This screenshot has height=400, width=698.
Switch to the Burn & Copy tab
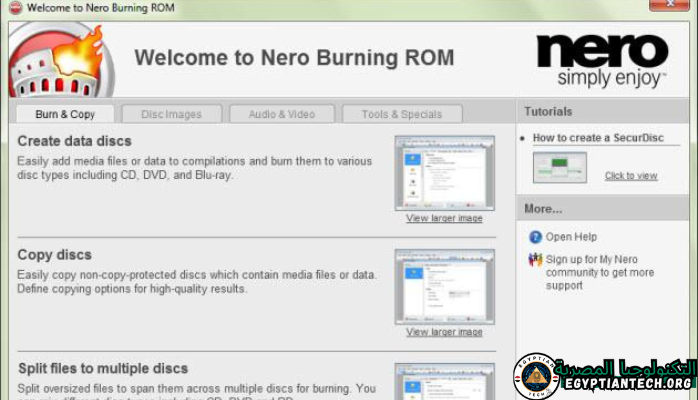pos(65,114)
